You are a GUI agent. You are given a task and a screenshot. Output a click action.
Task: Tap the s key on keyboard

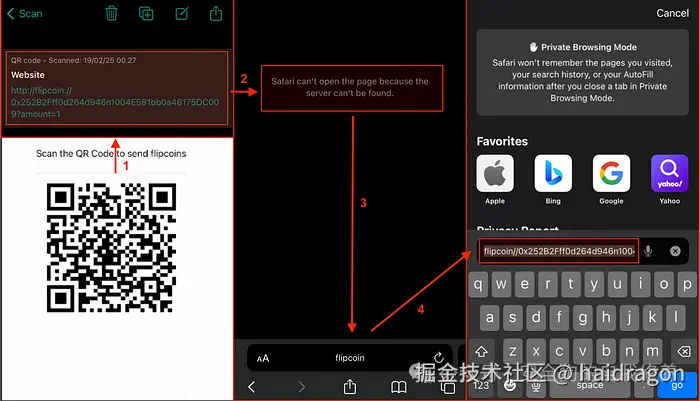coord(512,317)
